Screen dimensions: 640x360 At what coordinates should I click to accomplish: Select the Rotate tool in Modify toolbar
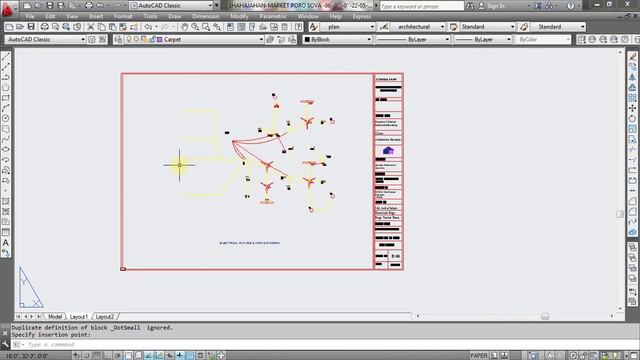click(633, 118)
